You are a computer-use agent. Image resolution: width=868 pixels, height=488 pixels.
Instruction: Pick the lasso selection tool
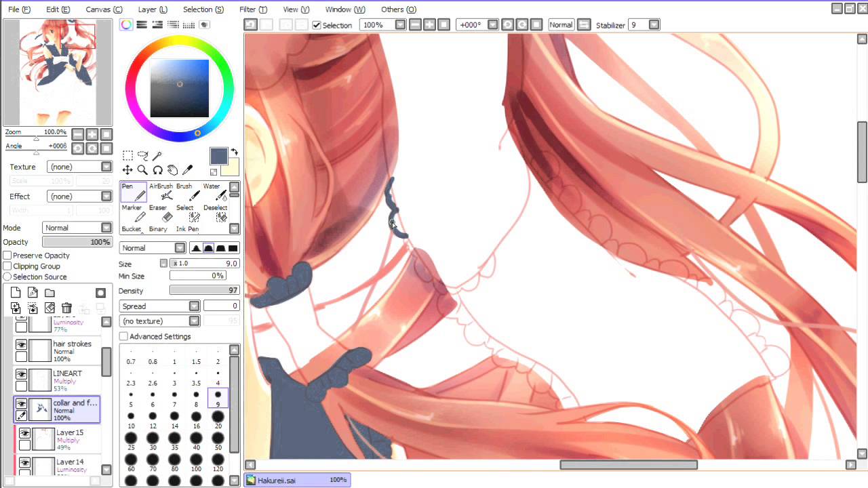(x=142, y=156)
